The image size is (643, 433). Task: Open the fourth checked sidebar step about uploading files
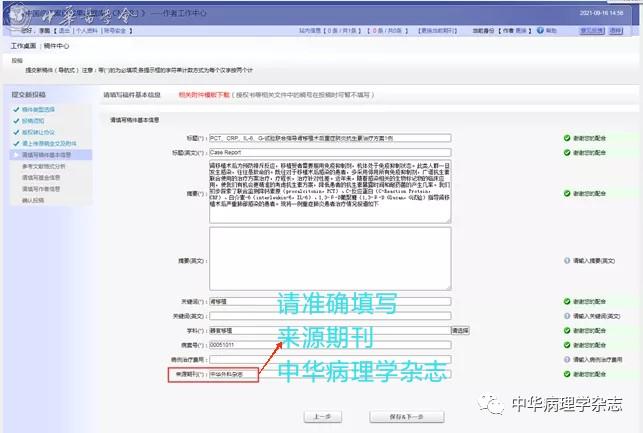(49, 144)
